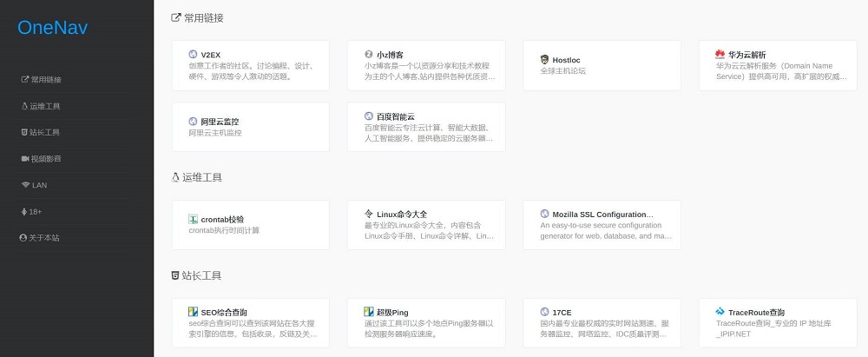Click the 阿里云监控 globe icon
This screenshot has width=868, height=357.
(193, 122)
